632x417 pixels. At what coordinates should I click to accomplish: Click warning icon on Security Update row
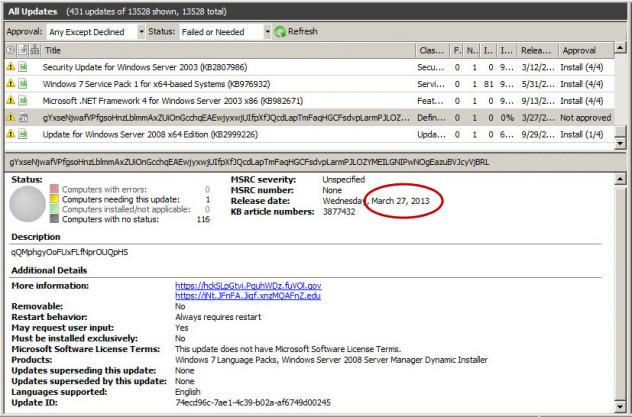click(x=10, y=67)
